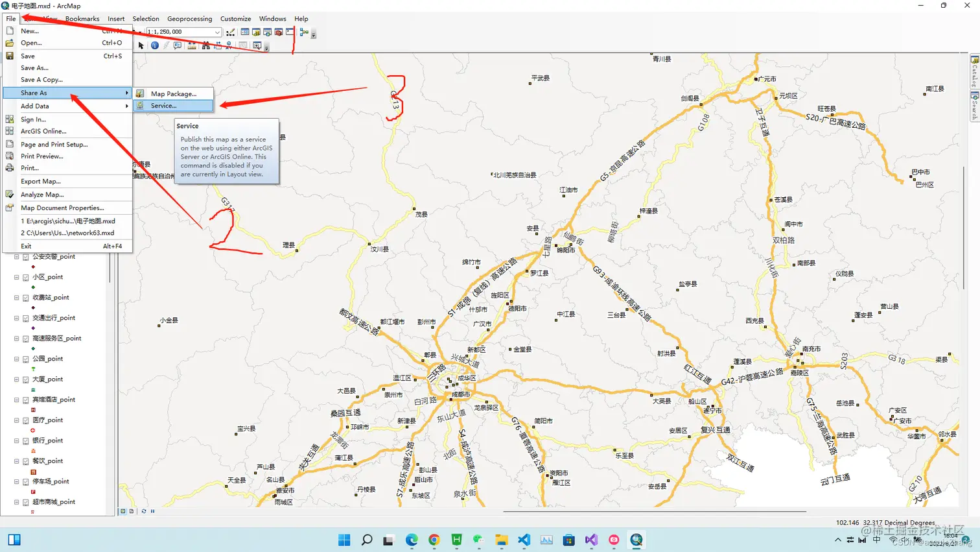Image resolution: width=980 pixels, height=552 pixels.
Task: Open recent file 电子地图.mxd
Action: [67, 221]
